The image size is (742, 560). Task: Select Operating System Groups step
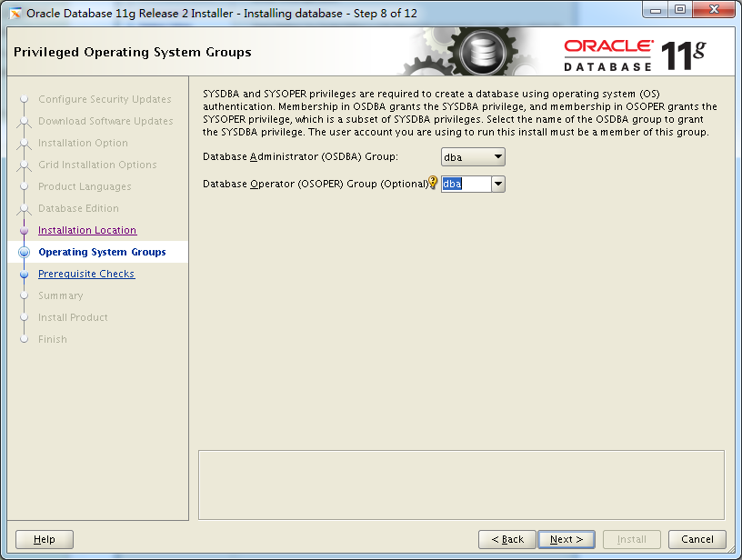tap(102, 252)
